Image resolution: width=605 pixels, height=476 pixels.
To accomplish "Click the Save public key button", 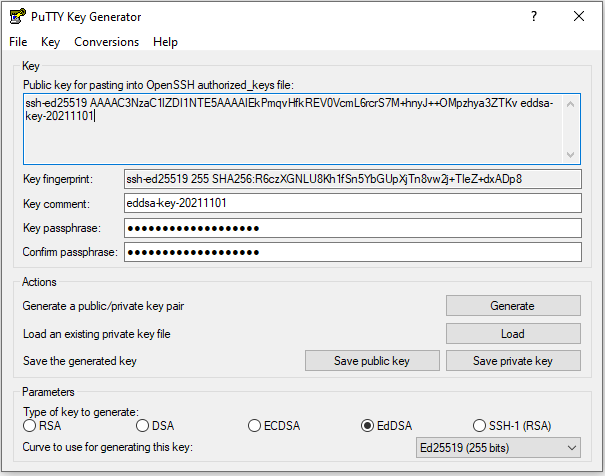I will (372, 361).
